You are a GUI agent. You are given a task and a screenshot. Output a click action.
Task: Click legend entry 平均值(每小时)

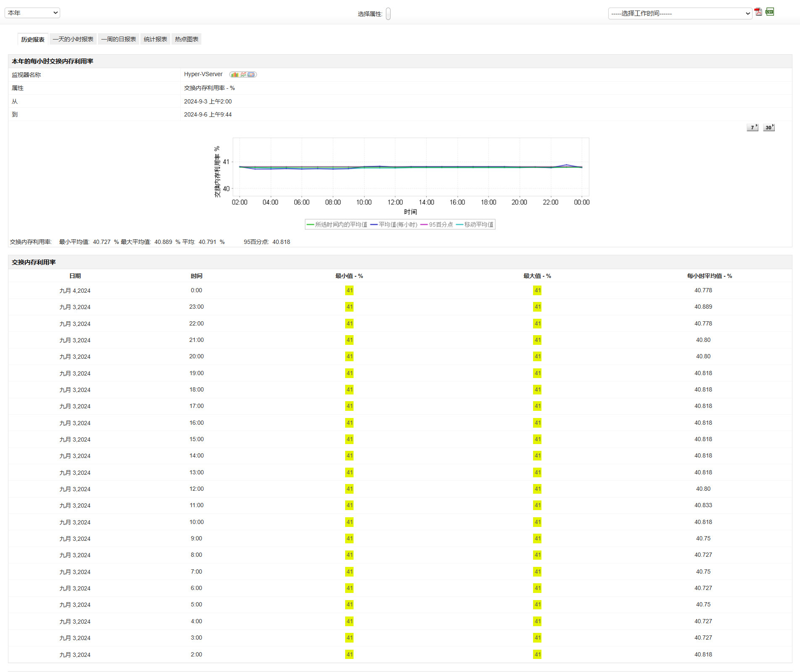click(394, 225)
